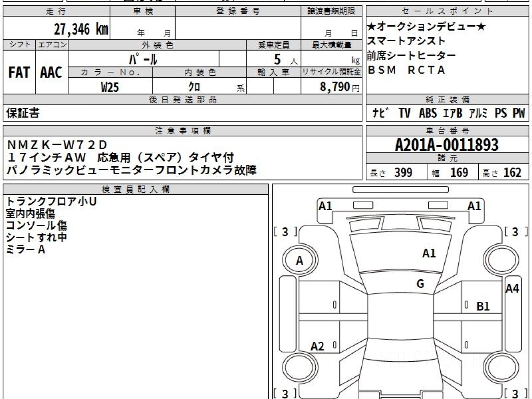
Task: Select the BSM RCTA line
Action: click(x=406, y=70)
